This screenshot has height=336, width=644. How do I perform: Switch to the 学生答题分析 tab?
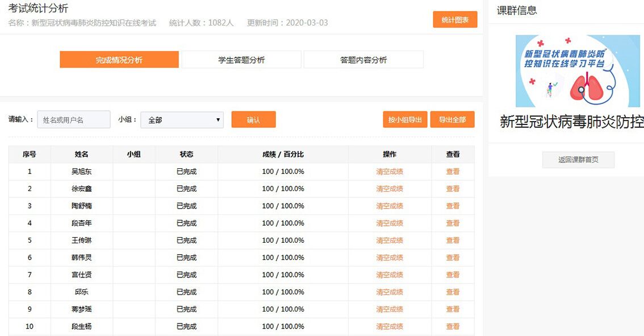coord(241,60)
